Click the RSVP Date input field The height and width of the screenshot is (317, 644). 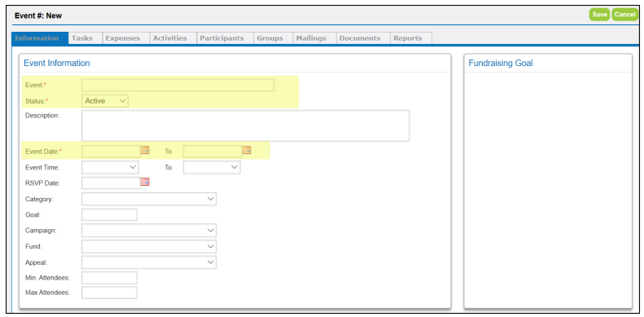coord(111,183)
